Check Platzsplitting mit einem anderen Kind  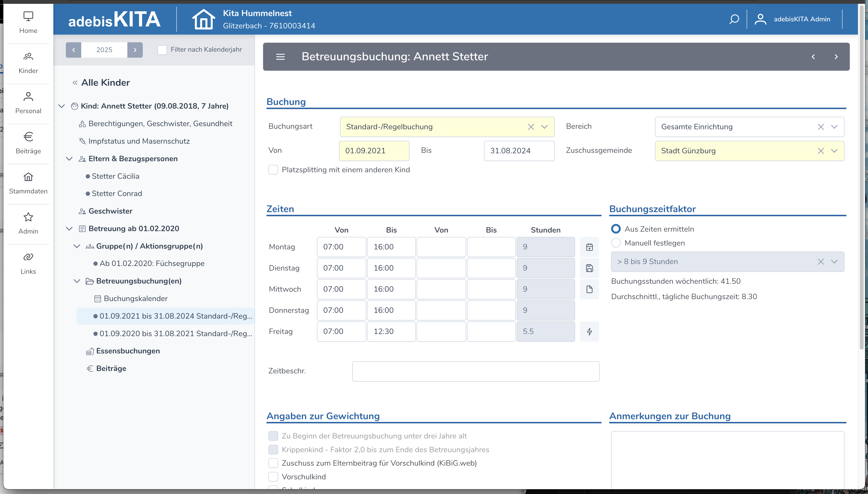coord(273,170)
